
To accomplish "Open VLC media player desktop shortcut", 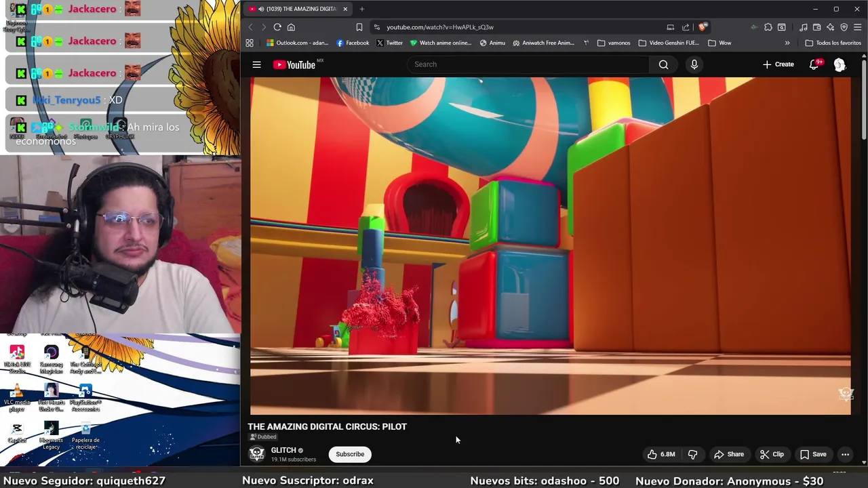I will (17, 397).
